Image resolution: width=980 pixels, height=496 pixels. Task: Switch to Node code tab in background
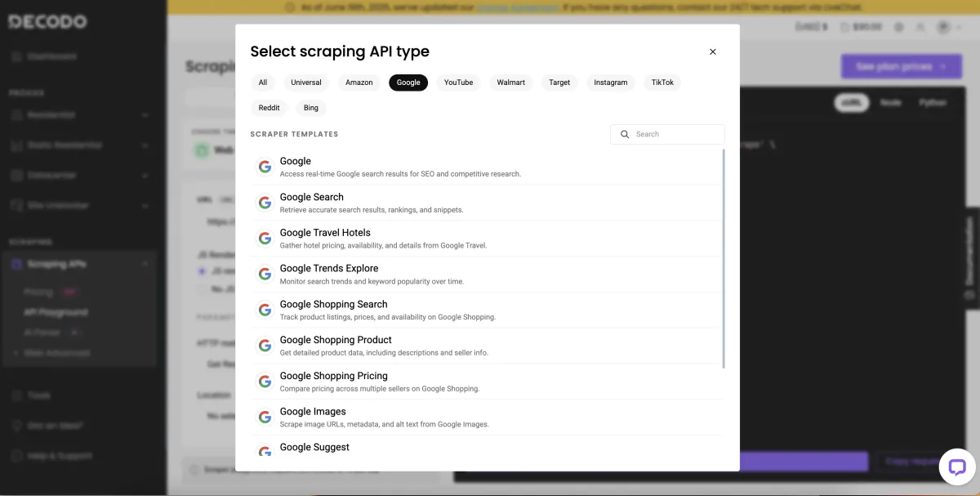tap(891, 103)
